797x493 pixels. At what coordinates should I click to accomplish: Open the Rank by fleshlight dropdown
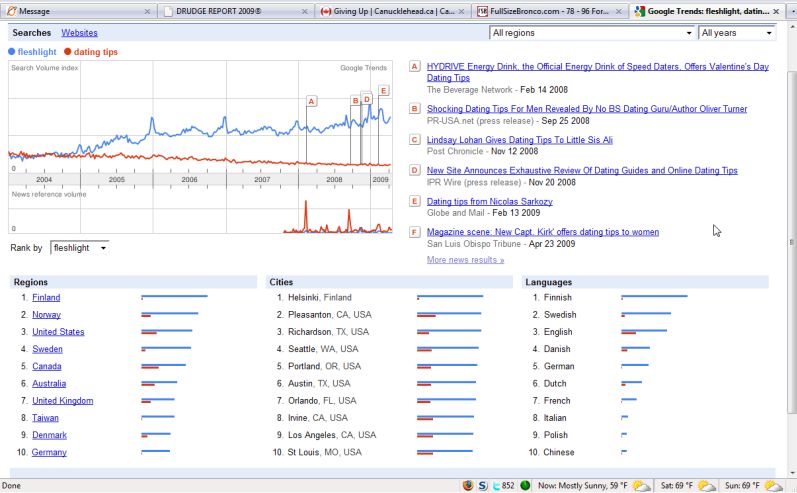pyautogui.click(x=79, y=248)
